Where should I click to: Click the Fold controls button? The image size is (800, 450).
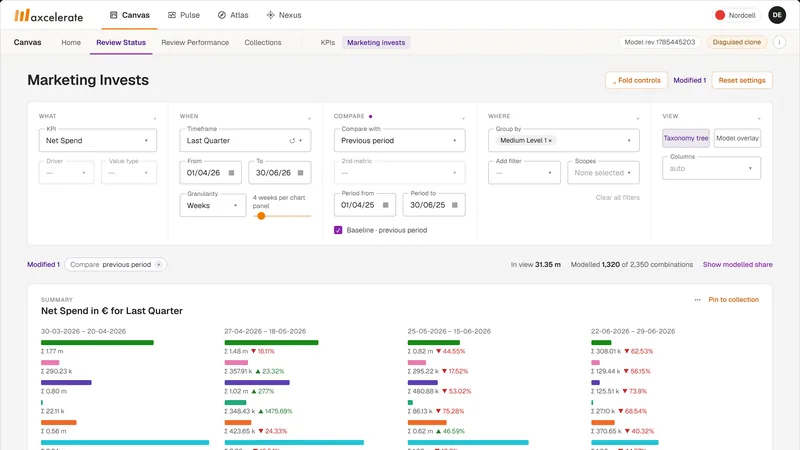coord(636,80)
